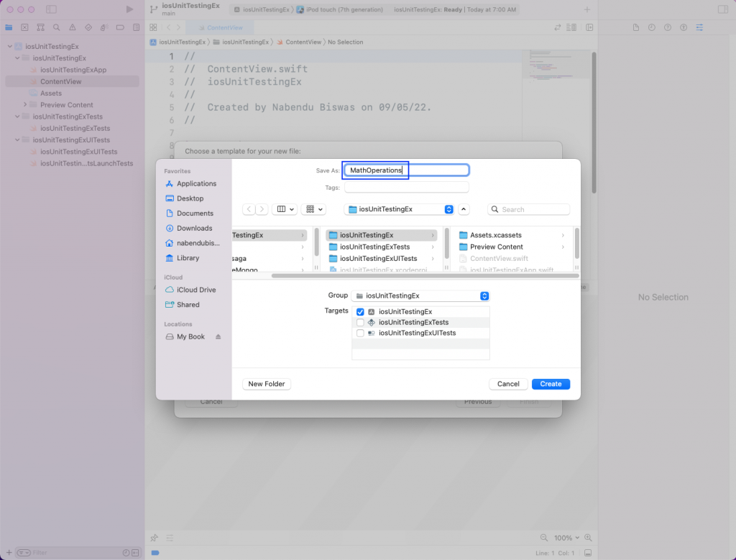Select iosUnitTestingExApp file in navigator

73,70
